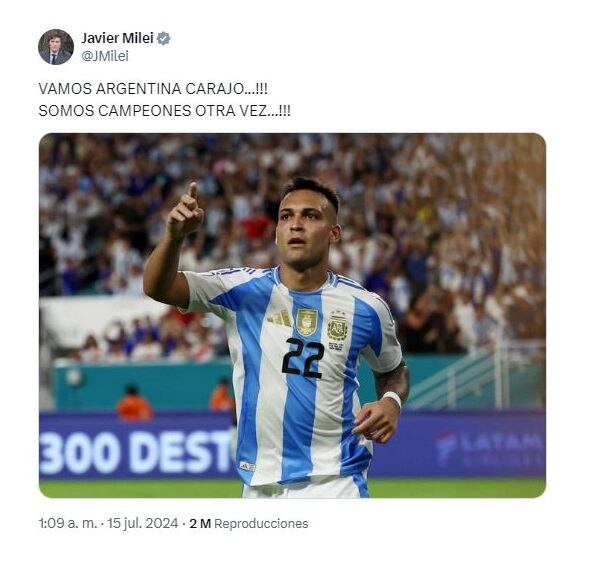Image resolution: width=598 pixels, height=578 pixels.
Task: Click the 300 DEST advertising board text
Action: [136, 452]
